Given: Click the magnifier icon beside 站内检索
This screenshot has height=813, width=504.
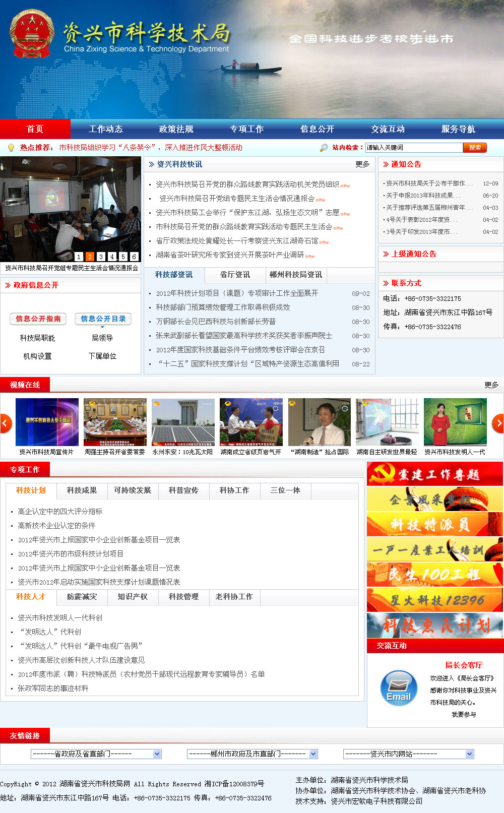Looking at the screenshot, I should tap(324, 148).
